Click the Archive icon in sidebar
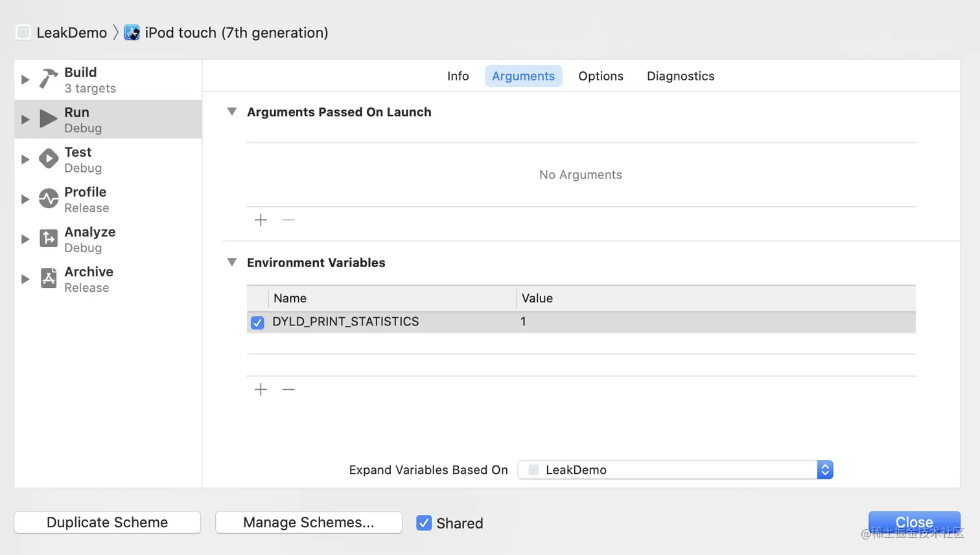The image size is (980, 555). pyautogui.click(x=49, y=278)
